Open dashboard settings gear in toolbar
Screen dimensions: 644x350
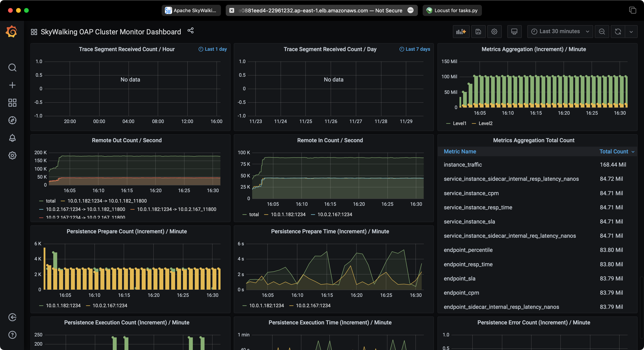(x=494, y=32)
